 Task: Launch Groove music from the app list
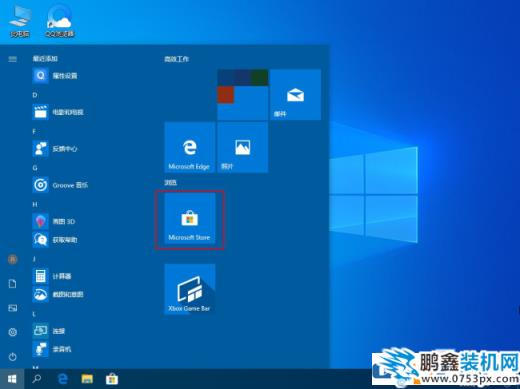pos(60,185)
